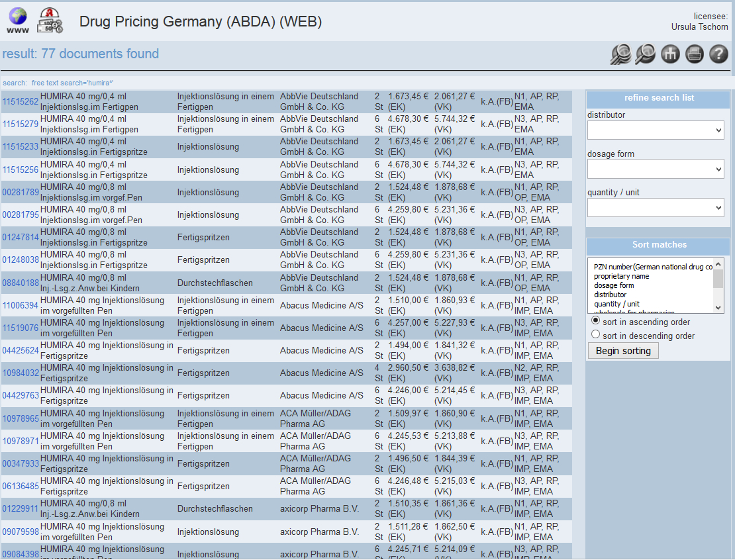The width and height of the screenshot is (735, 560).
Task: Click price '4.257,00 €' in row 11519076
Action: [x=408, y=323]
